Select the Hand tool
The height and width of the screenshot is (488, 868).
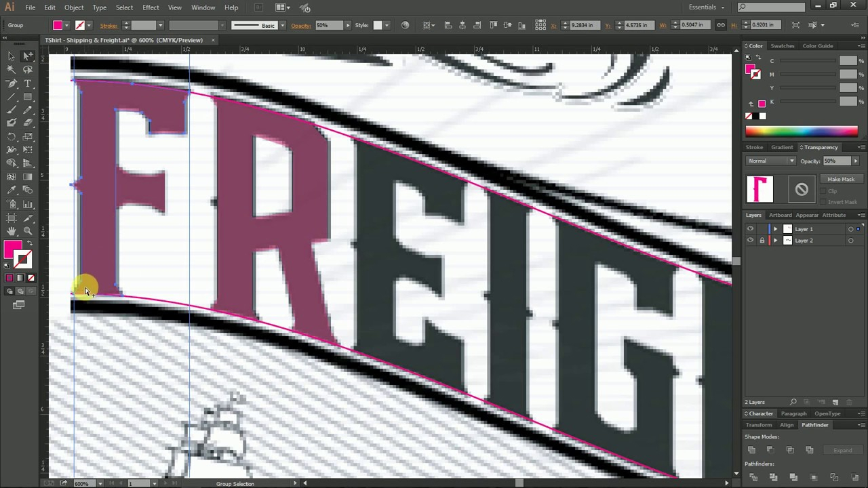[x=12, y=231]
